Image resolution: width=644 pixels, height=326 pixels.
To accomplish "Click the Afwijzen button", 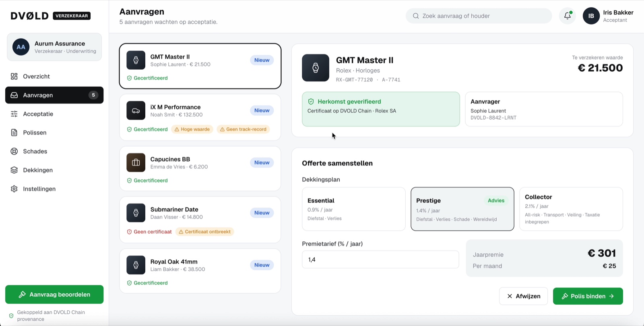I will point(523,296).
